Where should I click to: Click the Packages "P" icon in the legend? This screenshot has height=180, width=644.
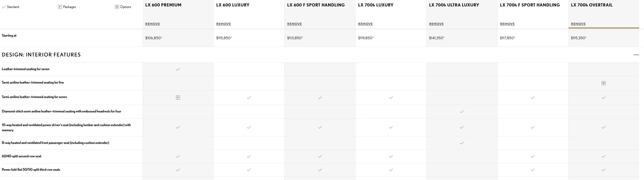[x=60, y=7]
